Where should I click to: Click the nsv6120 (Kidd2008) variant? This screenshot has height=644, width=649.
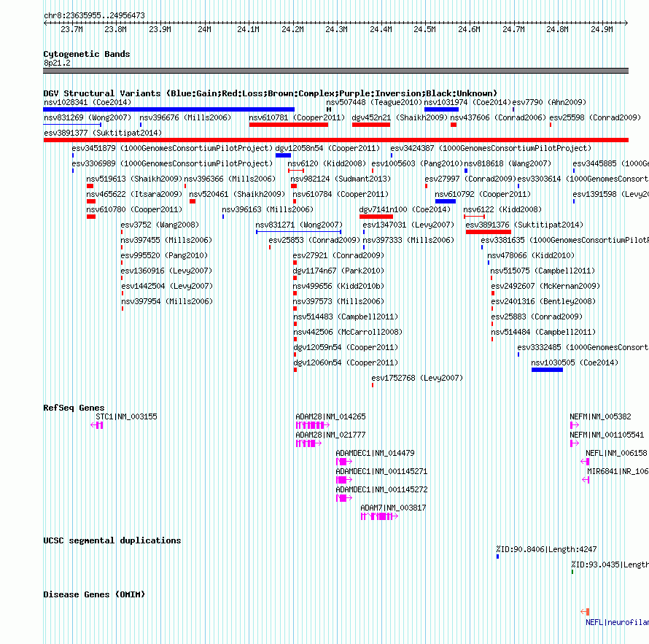[x=327, y=163]
